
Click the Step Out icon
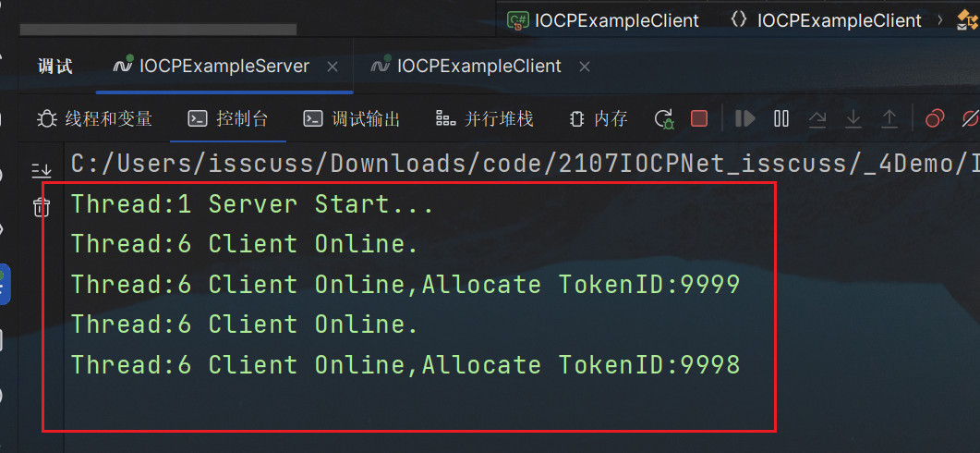tap(889, 118)
